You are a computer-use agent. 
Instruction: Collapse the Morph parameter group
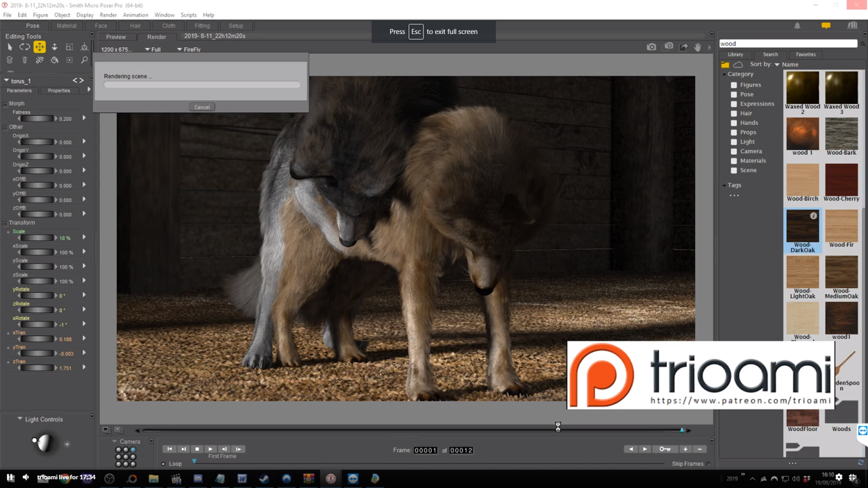[6, 103]
